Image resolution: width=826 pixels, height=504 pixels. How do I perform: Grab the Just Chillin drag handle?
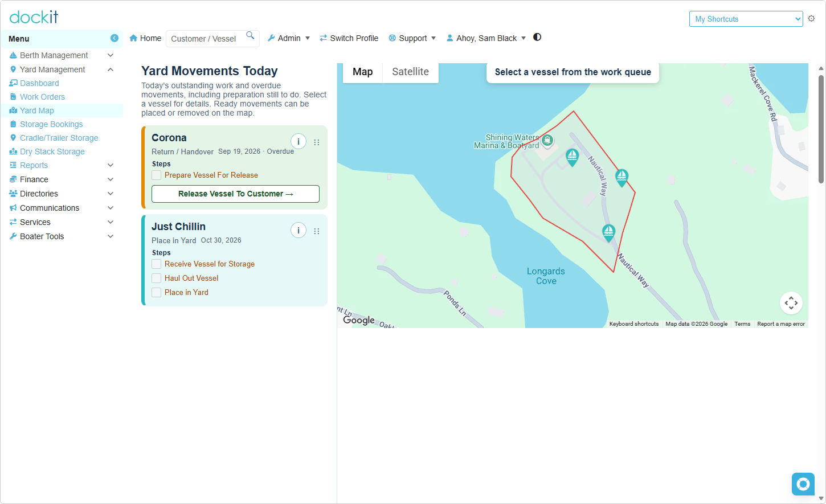(317, 231)
